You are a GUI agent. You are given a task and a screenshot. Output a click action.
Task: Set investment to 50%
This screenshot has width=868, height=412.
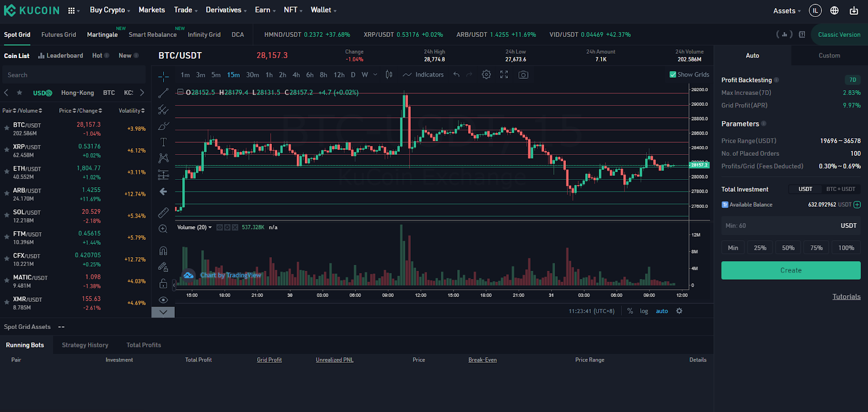click(788, 248)
